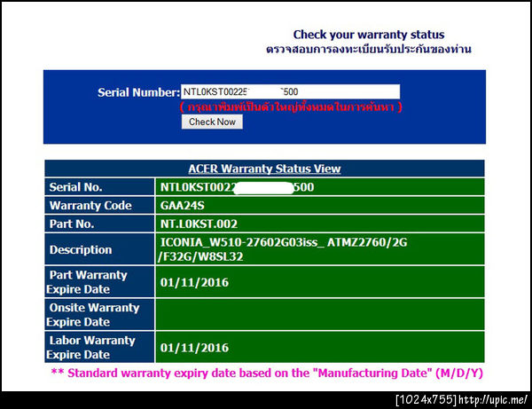Click the Part Warranty Expire Date value
532x409 pixels.
(194, 282)
